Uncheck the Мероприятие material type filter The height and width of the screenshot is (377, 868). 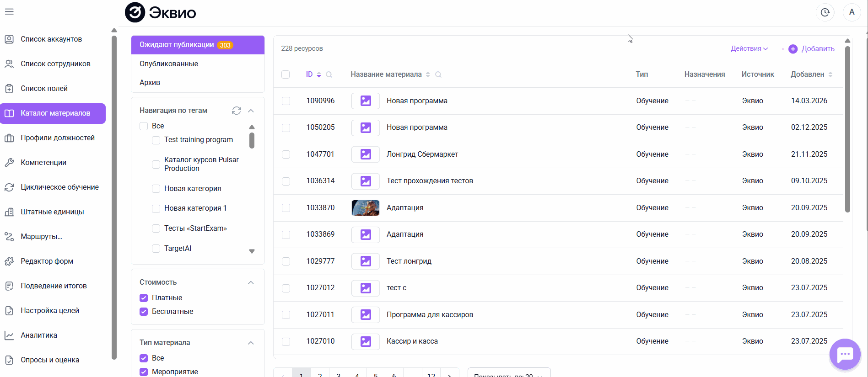pos(144,372)
